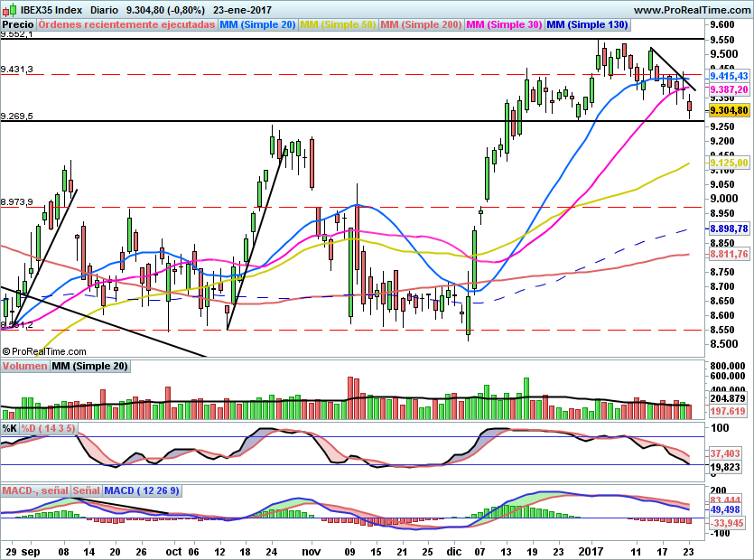This screenshot has height=560, width=754.
Task: Select the Precio indicator label
Action: click(18, 24)
